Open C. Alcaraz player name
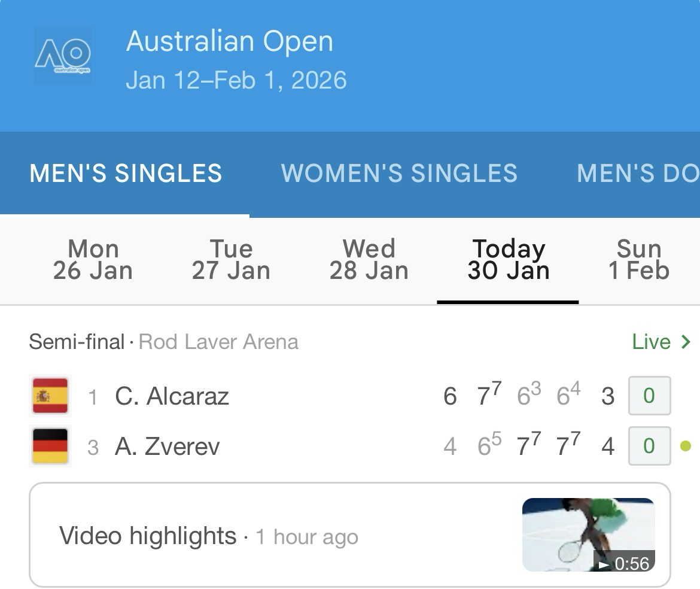The image size is (700, 589). (172, 396)
